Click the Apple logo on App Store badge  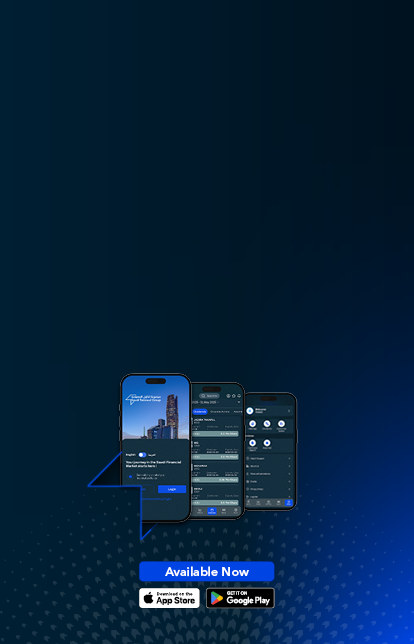149,598
